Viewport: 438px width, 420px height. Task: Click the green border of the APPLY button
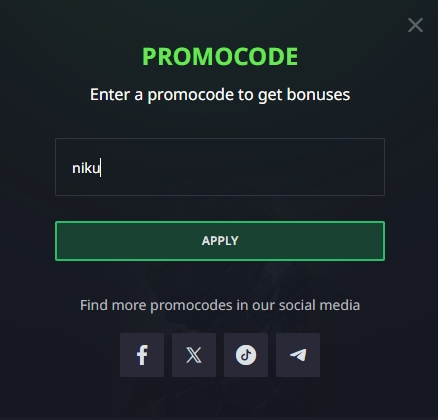point(220,222)
